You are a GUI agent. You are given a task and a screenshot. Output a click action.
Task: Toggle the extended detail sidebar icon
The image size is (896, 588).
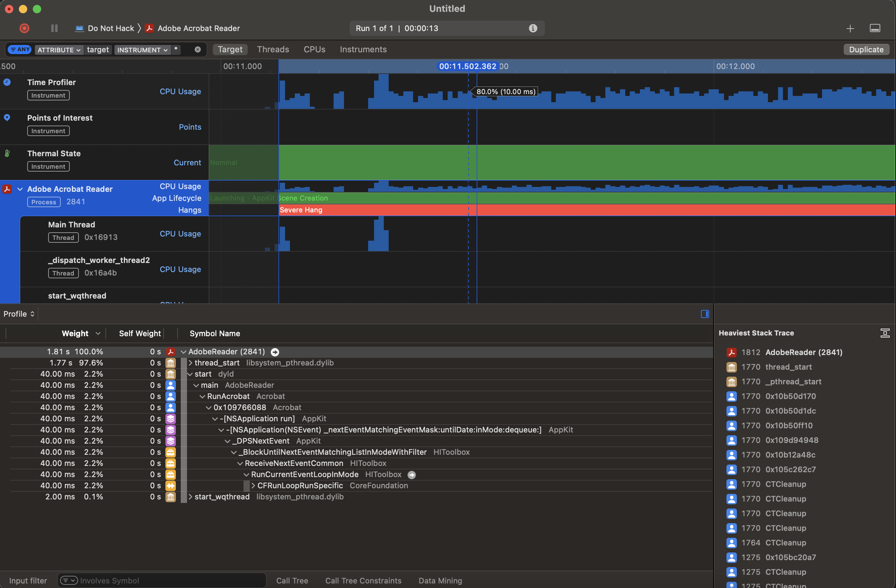[x=705, y=314]
